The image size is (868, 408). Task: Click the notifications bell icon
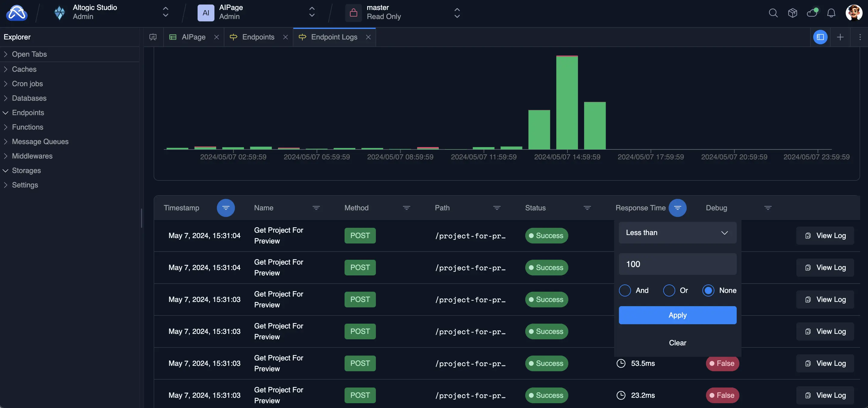click(x=831, y=13)
